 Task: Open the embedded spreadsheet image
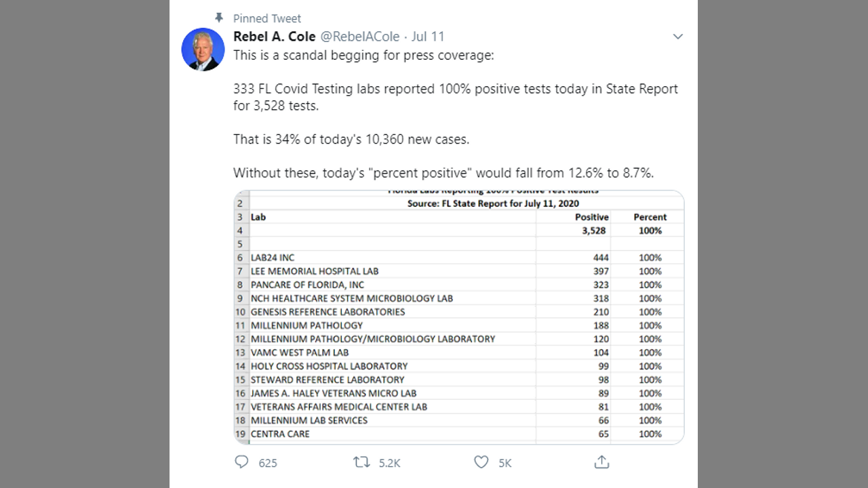tap(458, 317)
